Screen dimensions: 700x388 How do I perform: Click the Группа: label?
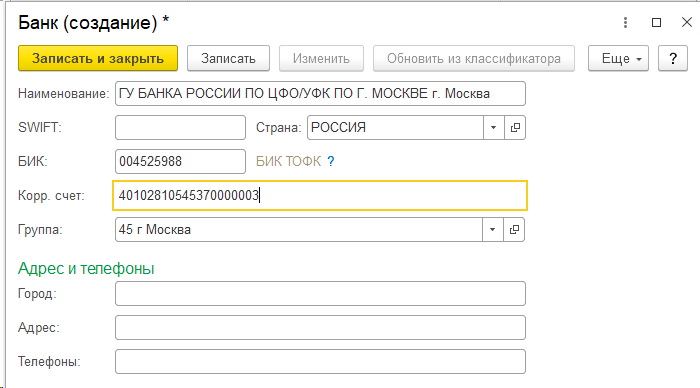tap(40, 229)
